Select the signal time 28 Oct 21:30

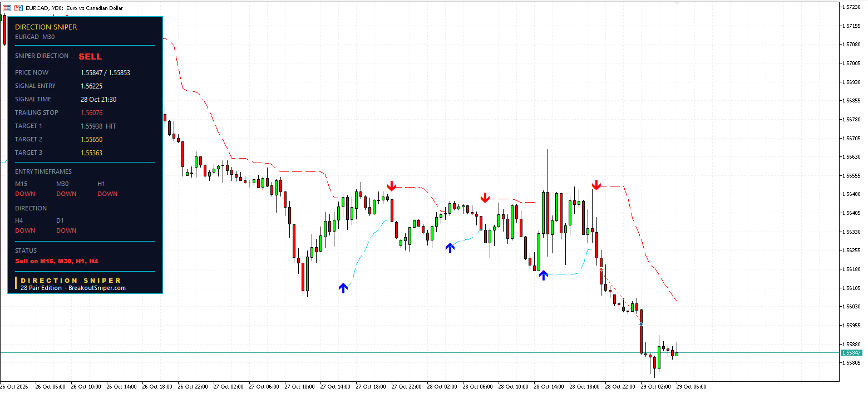coord(98,99)
